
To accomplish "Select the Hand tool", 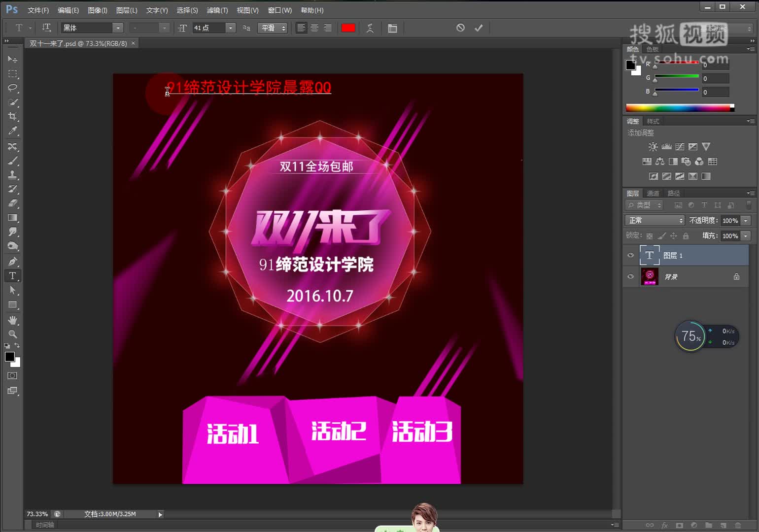I will coord(12,320).
